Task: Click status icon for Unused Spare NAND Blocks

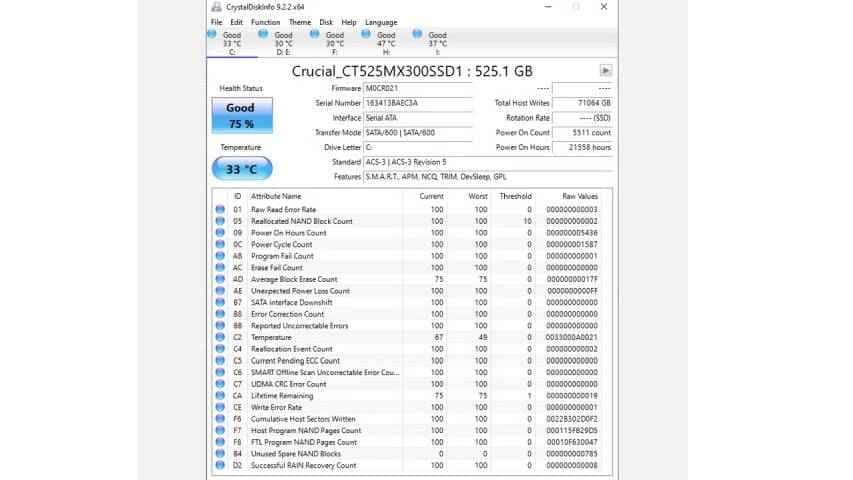Action: [x=220, y=453]
